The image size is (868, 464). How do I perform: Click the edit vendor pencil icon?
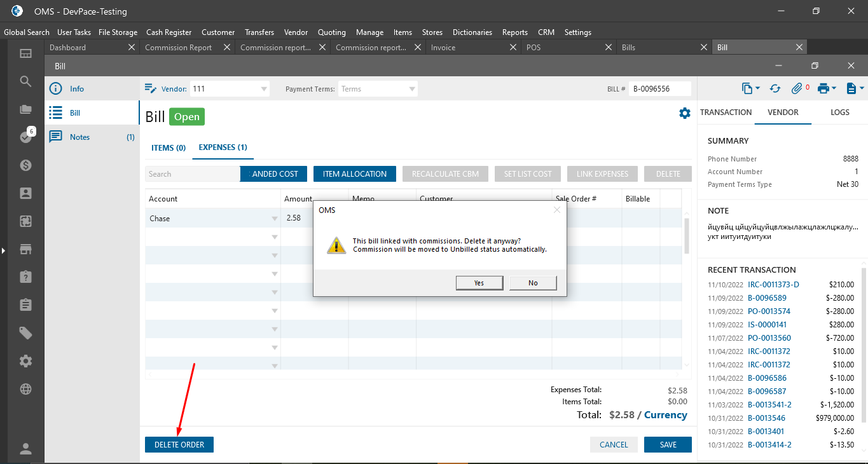click(x=151, y=88)
